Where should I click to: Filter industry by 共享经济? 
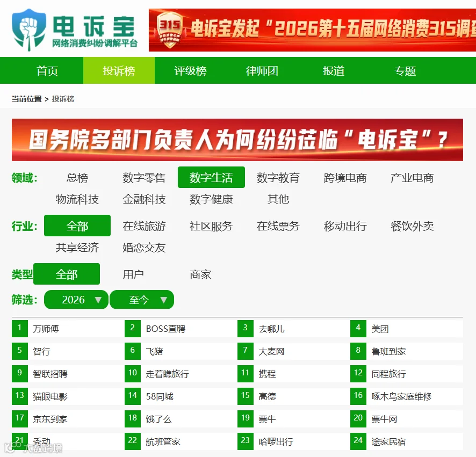[x=77, y=248]
